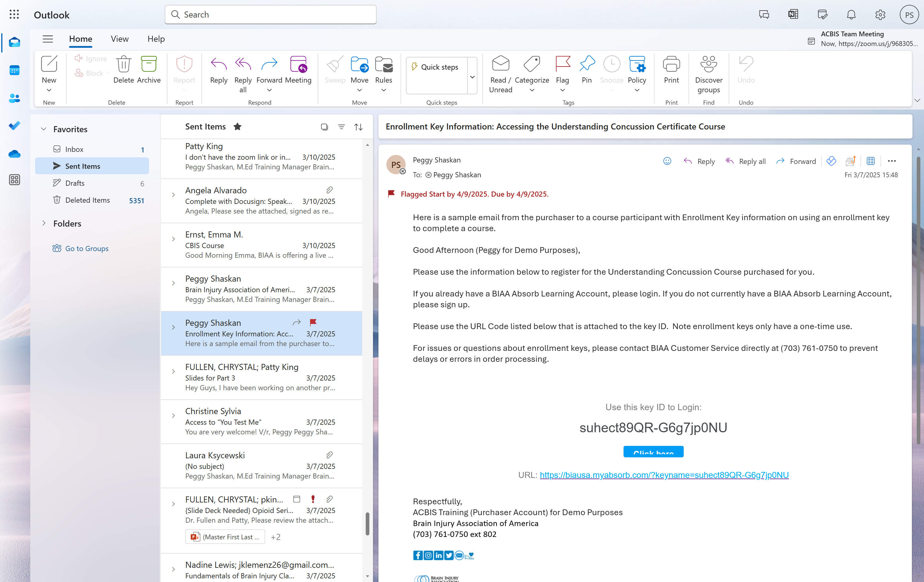Click Forward in the reading pane header
This screenshot has height=582, width=924.
click(x=796, y=162)
